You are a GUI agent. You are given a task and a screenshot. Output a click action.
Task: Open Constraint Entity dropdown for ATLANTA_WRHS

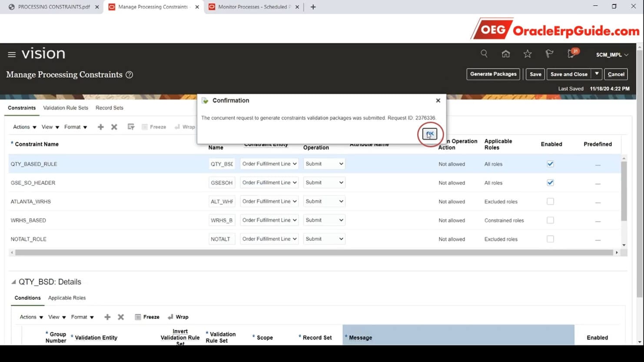coord(269,201)
